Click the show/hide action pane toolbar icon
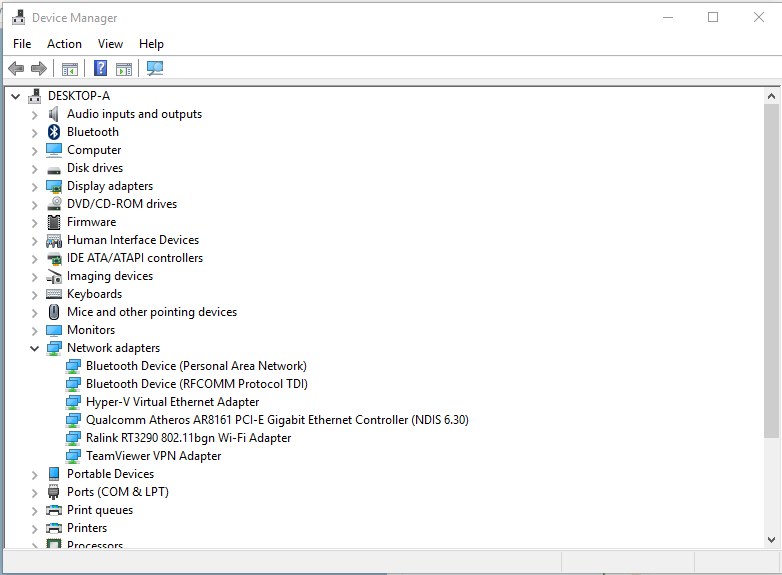 [124, 69]
